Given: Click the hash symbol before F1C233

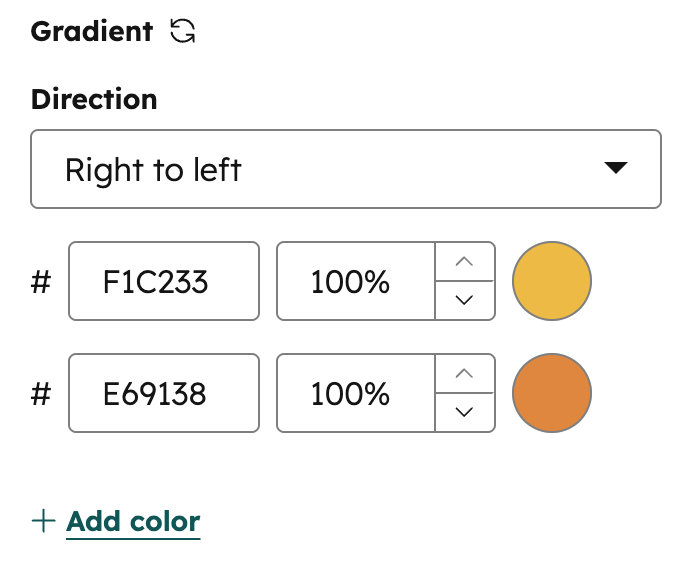Looking at the screenshot, I should pyautogui.click(x=41, y=282).
